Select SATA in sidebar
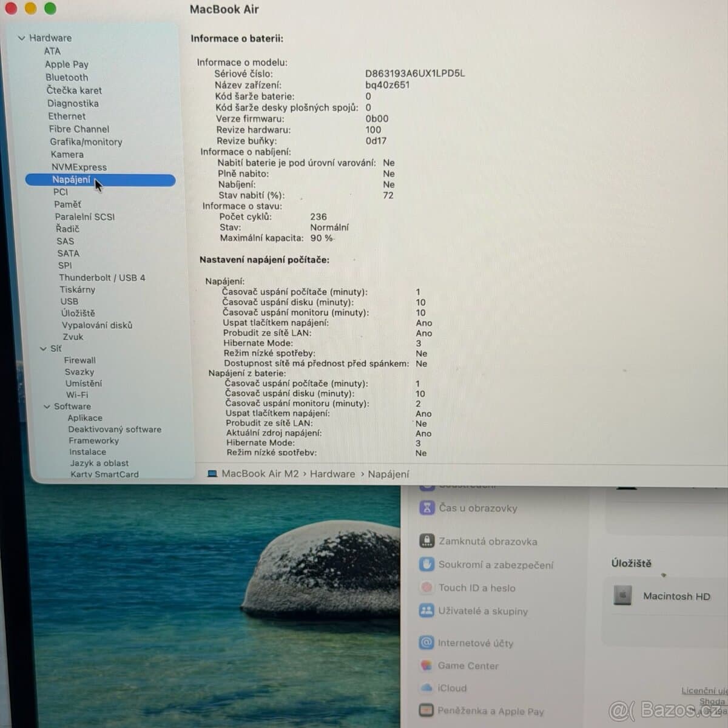 (69, 254)
